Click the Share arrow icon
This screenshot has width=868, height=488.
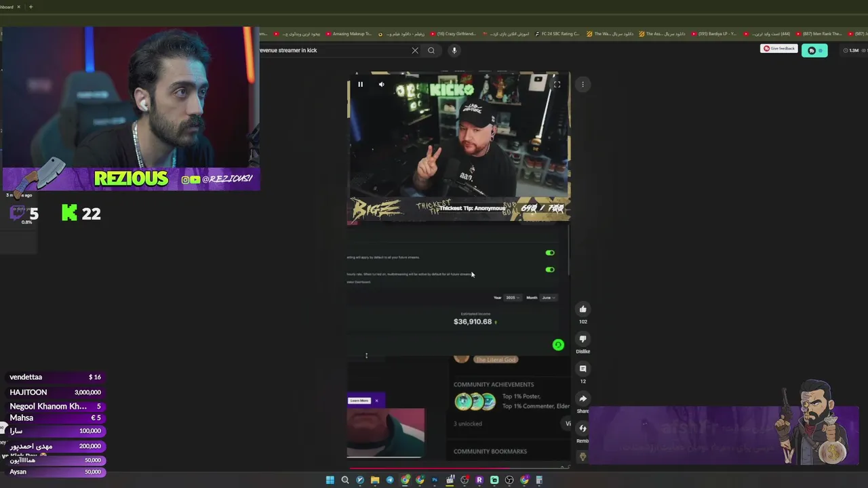[x=583, y=399]
